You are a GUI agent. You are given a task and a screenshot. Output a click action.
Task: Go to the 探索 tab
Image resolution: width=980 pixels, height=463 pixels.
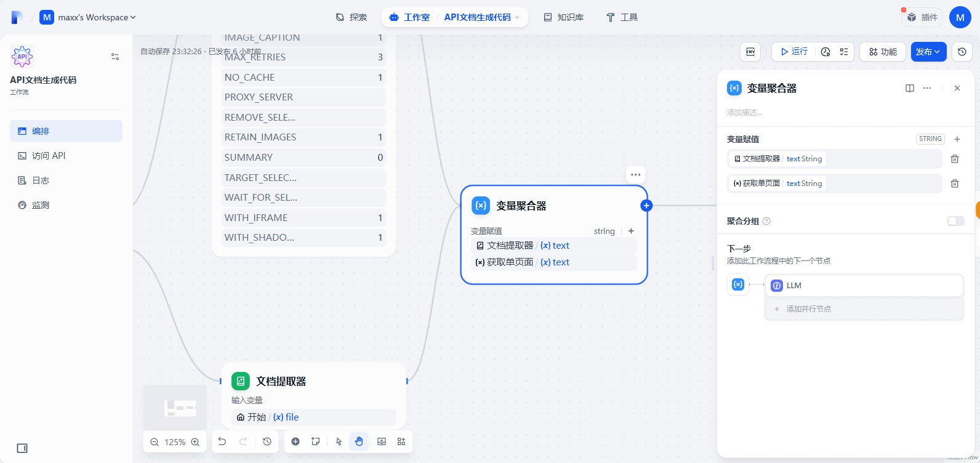(x=351, y=17)
